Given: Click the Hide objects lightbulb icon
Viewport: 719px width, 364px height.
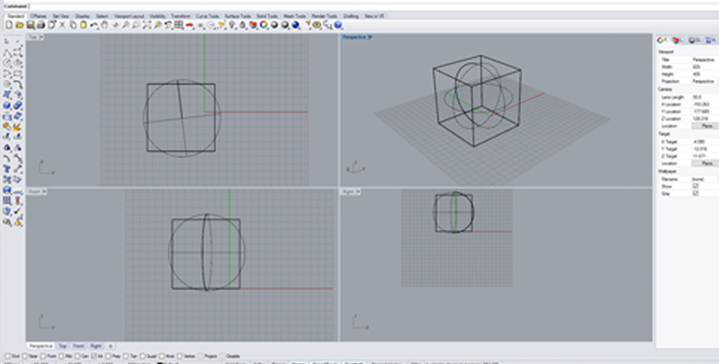Looking at the screenshot, I should [x=232, y=25].
